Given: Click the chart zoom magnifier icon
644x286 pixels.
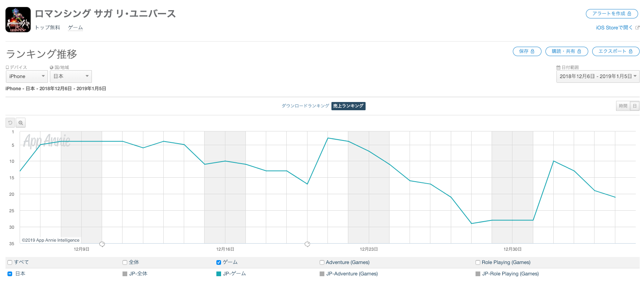Looking at the screenshot, I should coord(20,123).
